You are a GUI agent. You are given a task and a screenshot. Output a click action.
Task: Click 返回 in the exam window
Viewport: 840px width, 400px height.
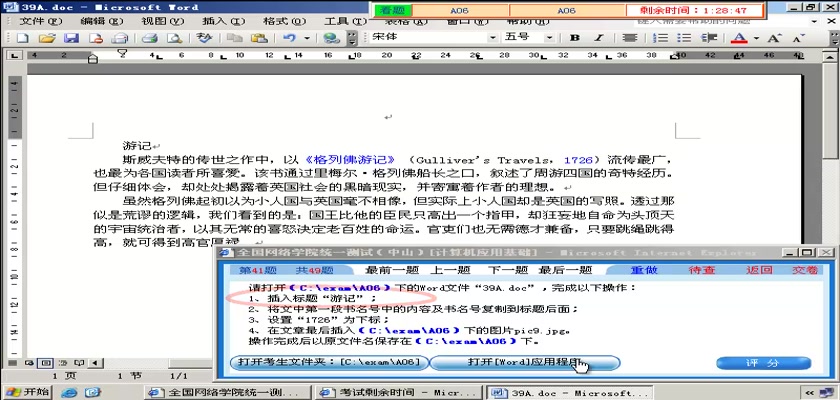(x=759, y=270)
